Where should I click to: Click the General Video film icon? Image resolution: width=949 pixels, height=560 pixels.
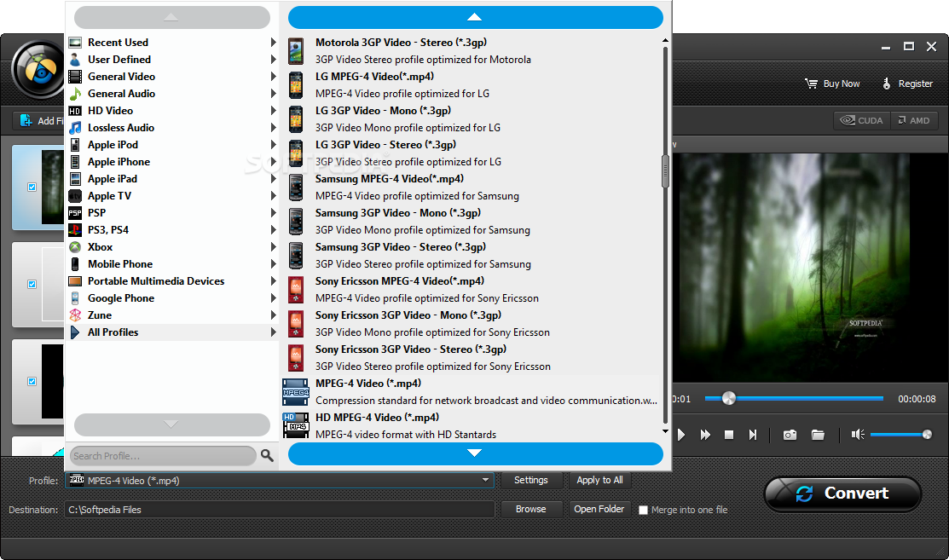tap(75, 76)
